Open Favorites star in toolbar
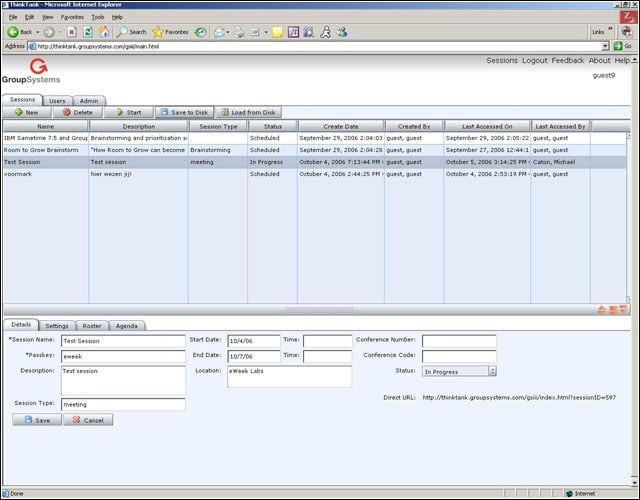This screenshot has width=640, height=500. click(170, 32)
